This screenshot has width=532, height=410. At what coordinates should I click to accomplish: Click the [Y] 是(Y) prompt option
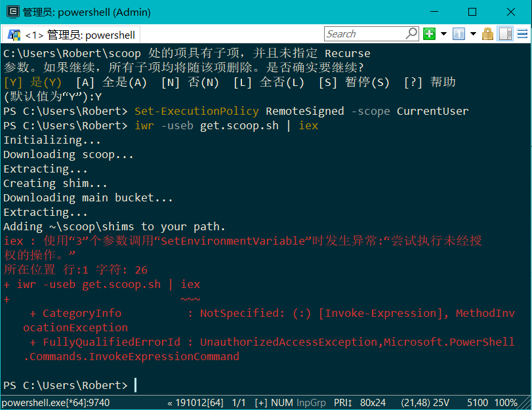(33, 83)
